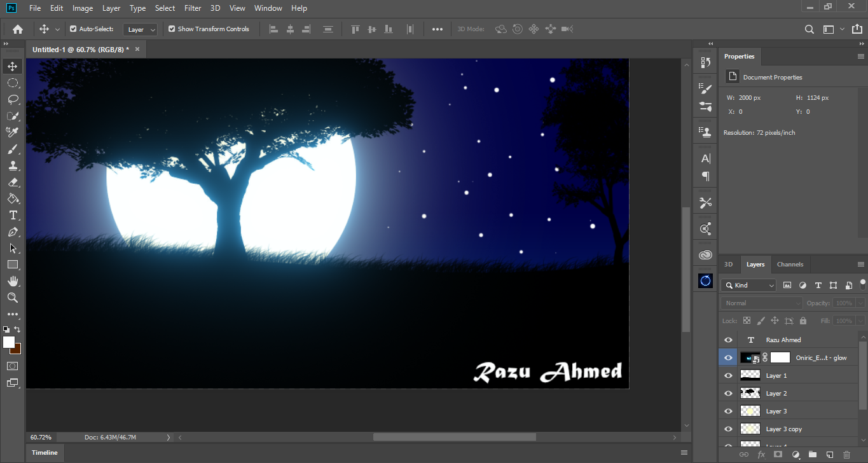This screenshot has width=868, height=463.
Task: Click the Search icon in options bar
Action: click(x=809, y=29)
